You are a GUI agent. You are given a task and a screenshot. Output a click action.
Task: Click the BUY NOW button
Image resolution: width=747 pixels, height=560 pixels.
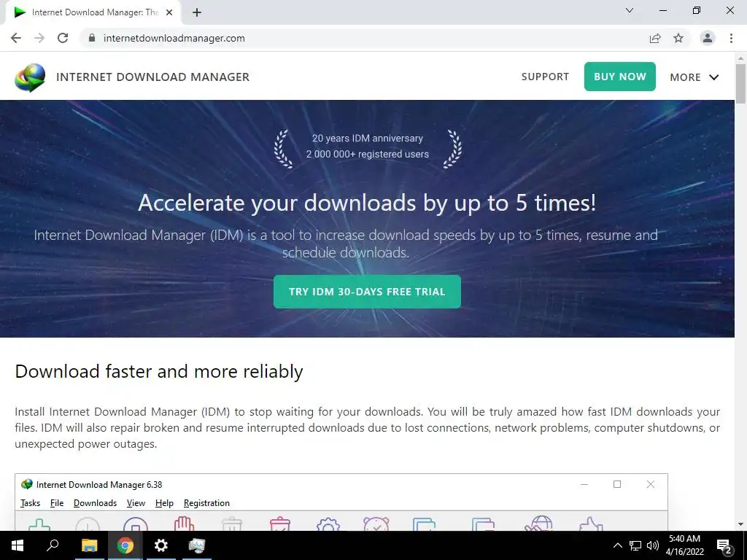[x=620, y=77]
